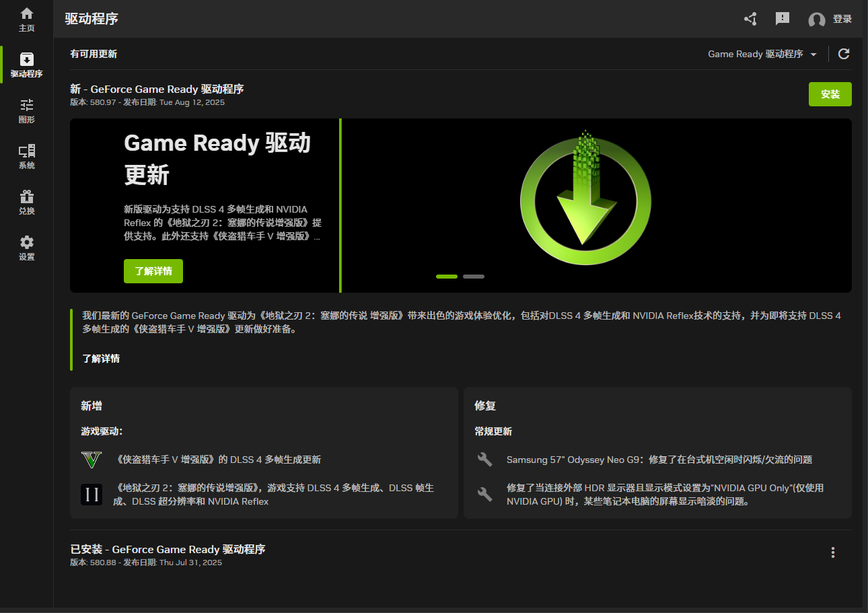Select the second carousel indicator
Image resolution: width=868 pixels, height=613 pixels.
[x=474, y=277]
